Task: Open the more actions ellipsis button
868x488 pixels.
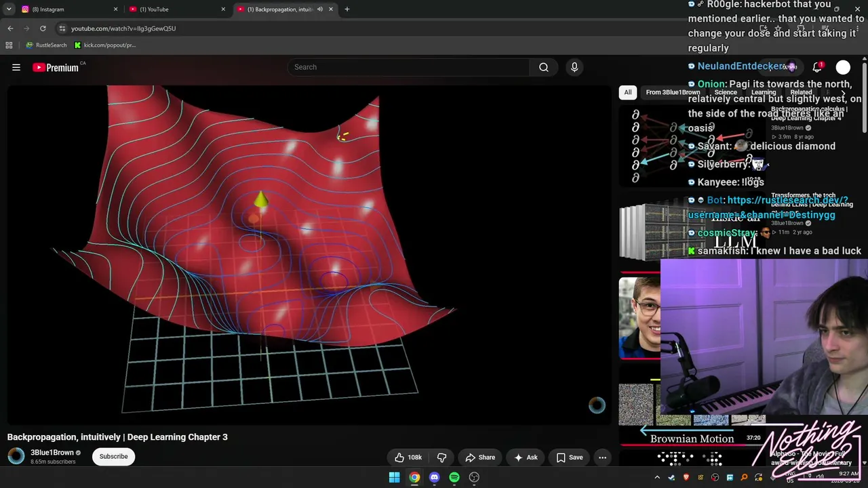Action: coord(602,457)
